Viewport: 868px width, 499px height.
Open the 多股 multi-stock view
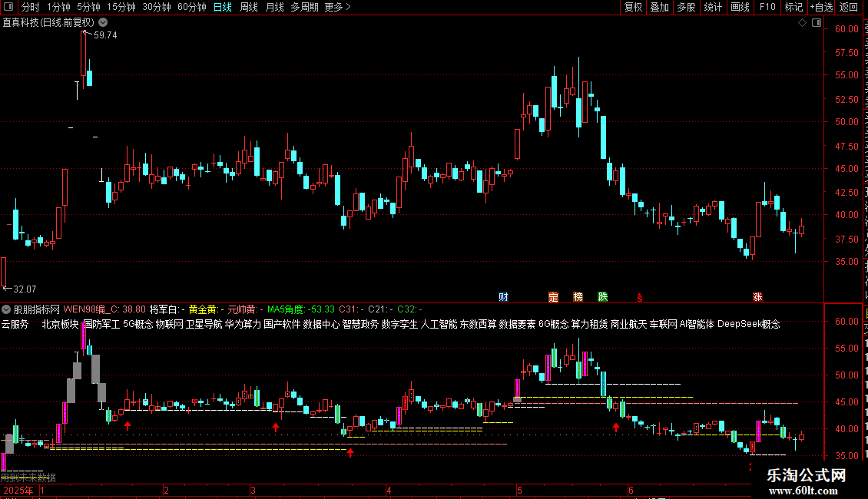click(686, 7)
